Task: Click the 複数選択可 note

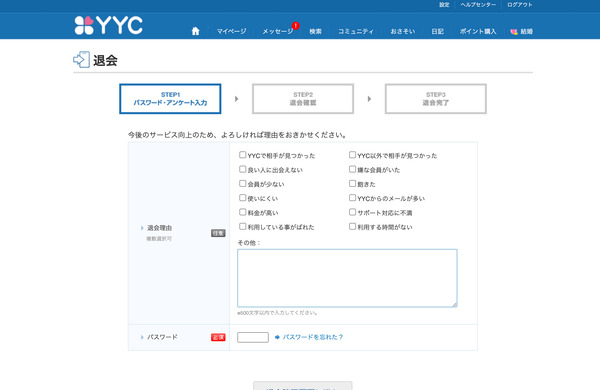Action: pos(159,239)
